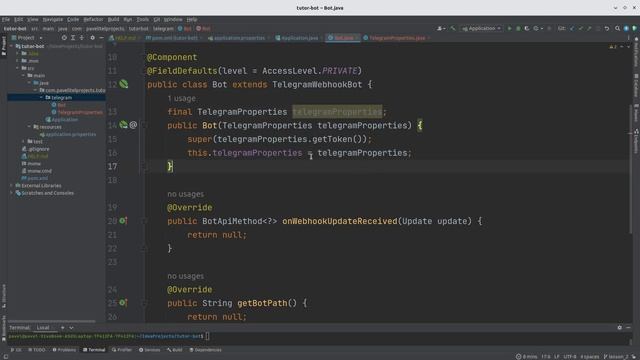The width and height of the screenshot is (640, 360).
Task: Open the Application run configuration dropdown
Action: (482, 29)
